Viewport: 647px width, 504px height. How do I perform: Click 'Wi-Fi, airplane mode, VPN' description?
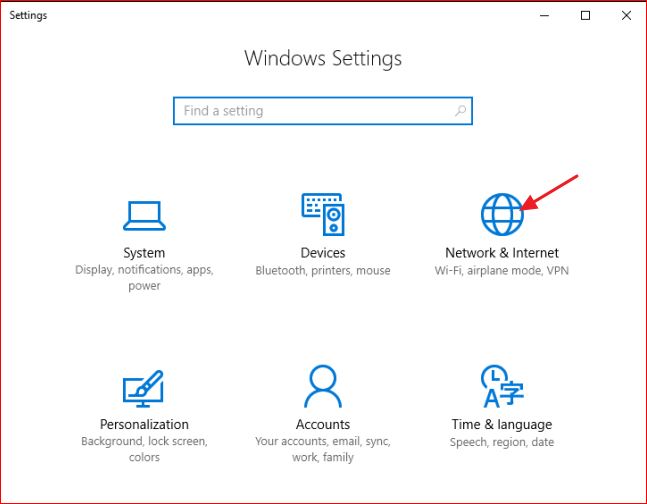coord(502,270)
